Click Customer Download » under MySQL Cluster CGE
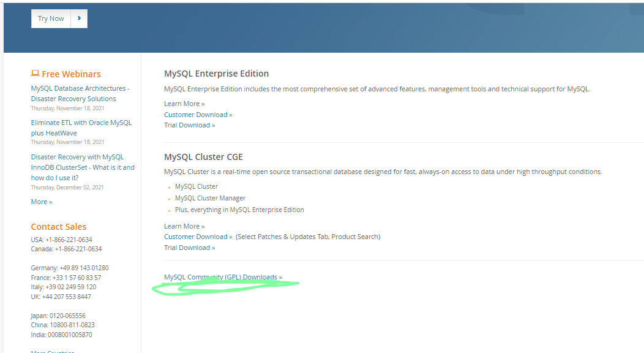 coord(198,237)
